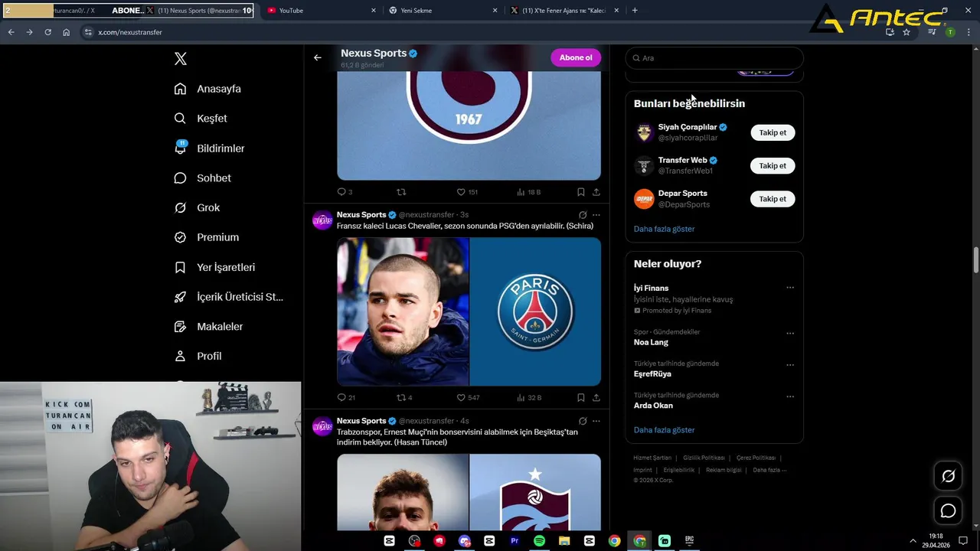Open İçerik Üreticisi Stüdyosu
This screenshot has height=551, width=980.
(x=229, y=297)
